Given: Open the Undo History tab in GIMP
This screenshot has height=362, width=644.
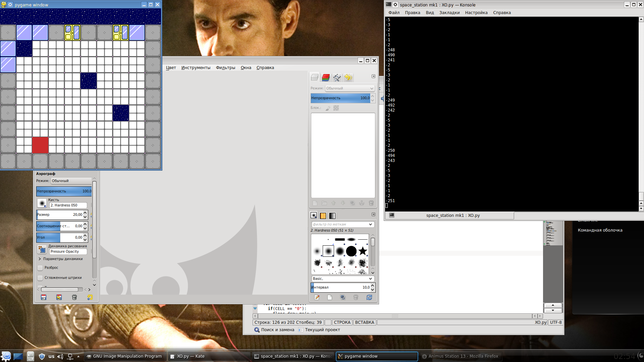Looking at the screenshot, I should point(348,77).
